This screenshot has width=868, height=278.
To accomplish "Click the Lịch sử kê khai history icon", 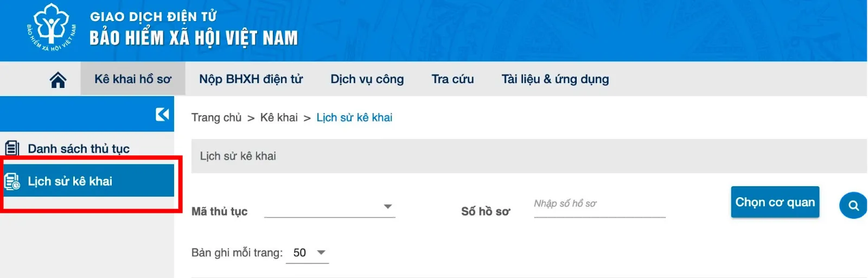I will [x=12, y=181].
